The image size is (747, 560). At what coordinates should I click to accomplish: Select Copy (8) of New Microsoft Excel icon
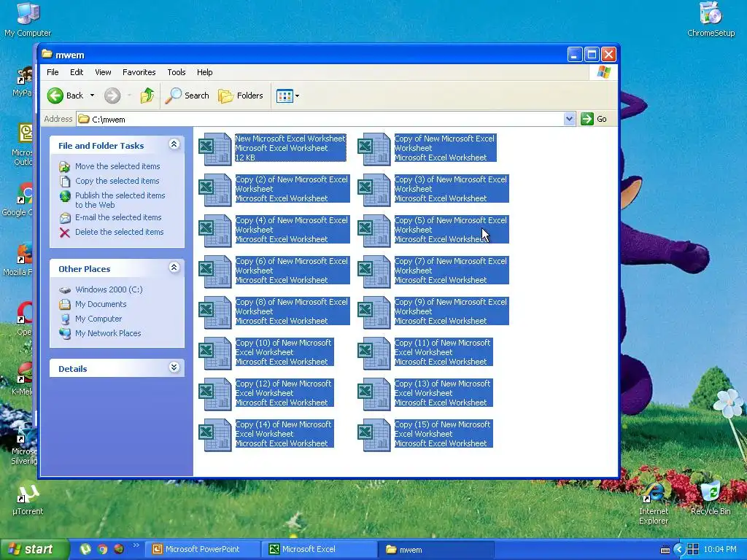[215, 313]
